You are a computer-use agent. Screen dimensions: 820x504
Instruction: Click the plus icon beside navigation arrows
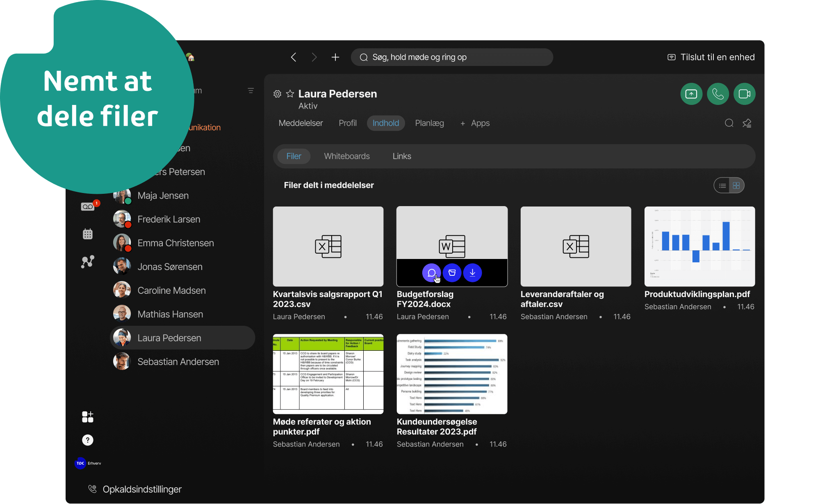335,57
